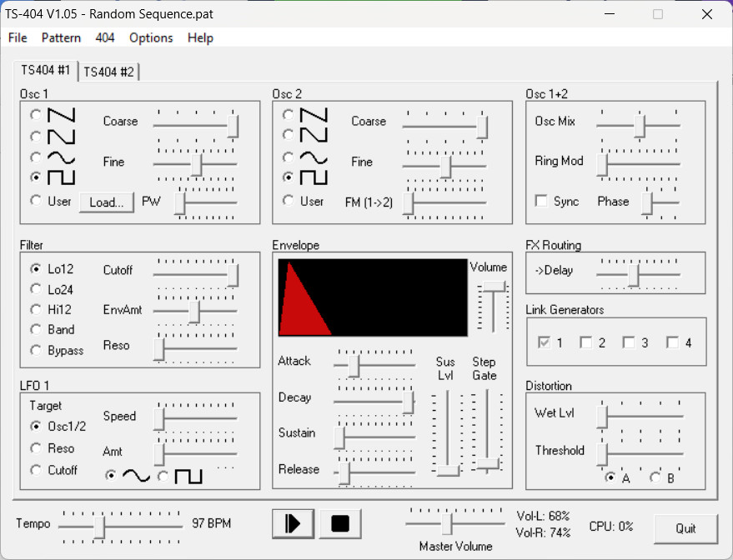Select Osc 1 falling sawtooth waveform
The height and width of the screenshot is (560, 733).
click(36, 114)
